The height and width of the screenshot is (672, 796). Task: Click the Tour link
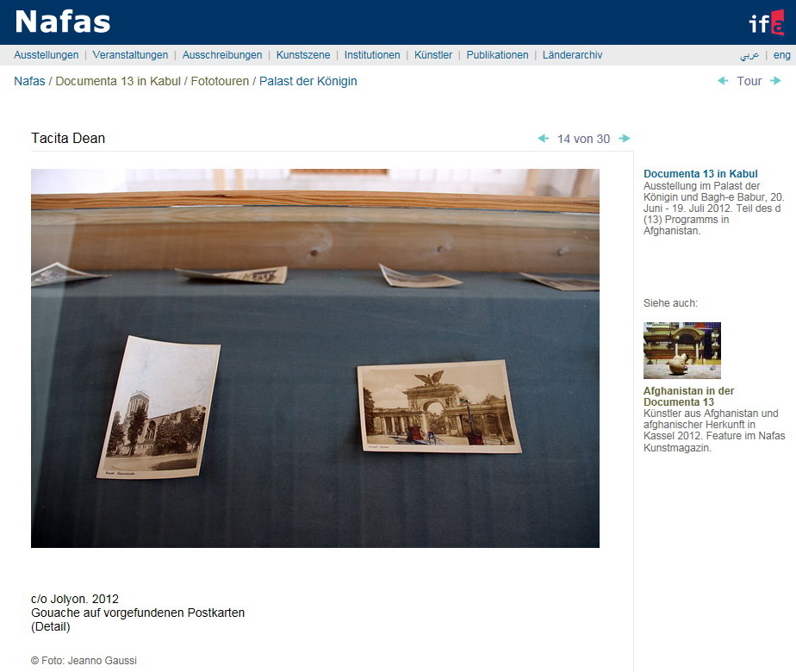click(749, 81)
